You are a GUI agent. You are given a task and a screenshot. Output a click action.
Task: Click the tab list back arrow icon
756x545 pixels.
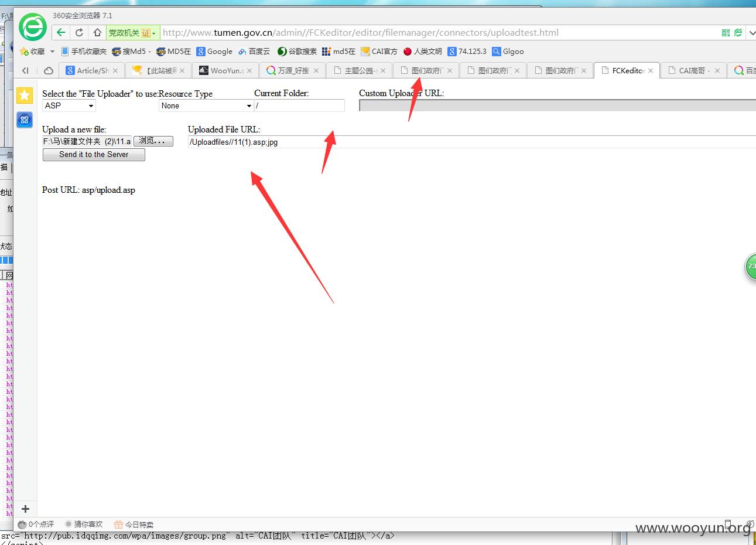(x=25, y=70)
